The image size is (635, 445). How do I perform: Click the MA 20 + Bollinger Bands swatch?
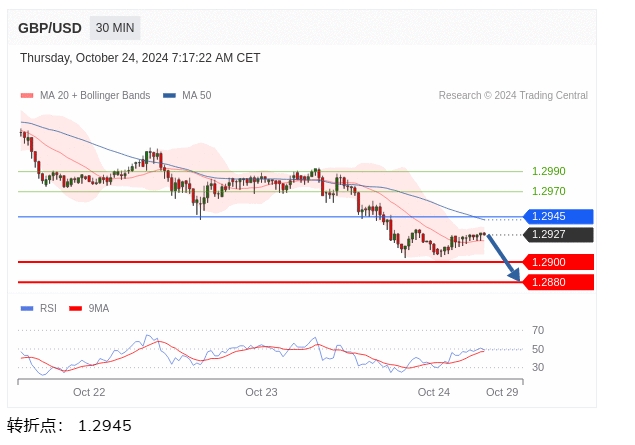[x=27, y=96]
